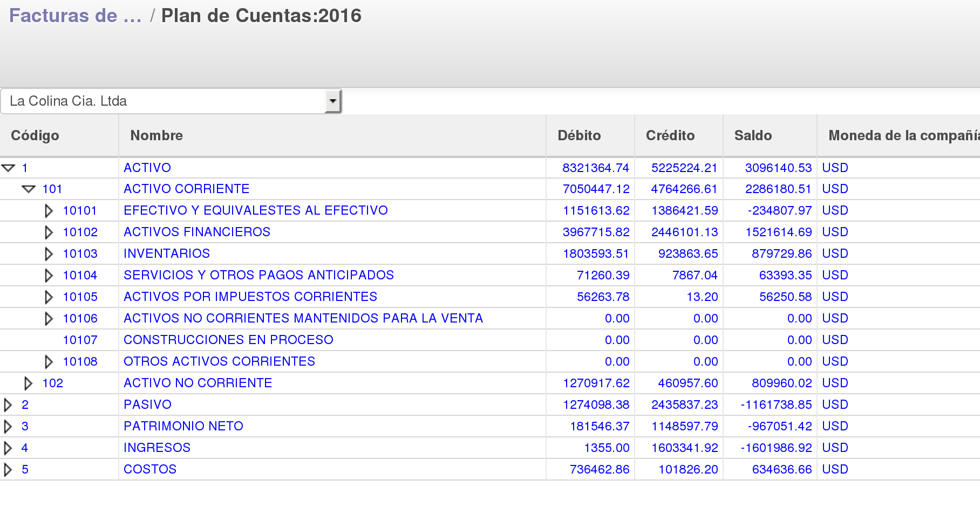Open the ACTIVOS FINANCIEROS account
Image resolution: width=980 pixels, height=521 pixels.
click(197, 232)
